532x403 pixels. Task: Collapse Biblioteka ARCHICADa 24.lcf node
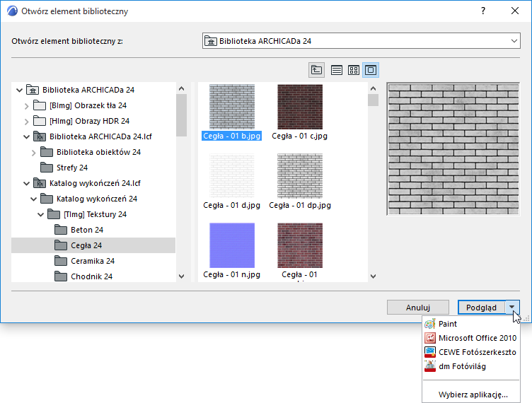tap(26, 137)
